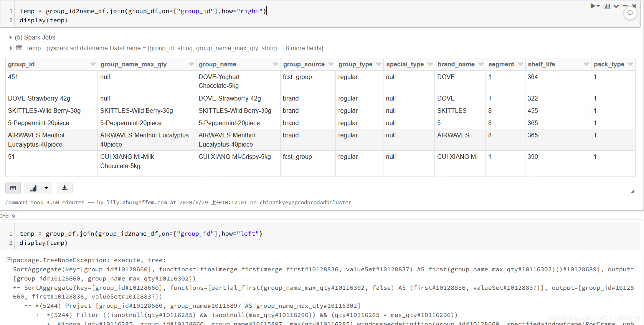Open the plot type dropdown arrow
This screenshot has height=325, width=644.
coord(46,188)
